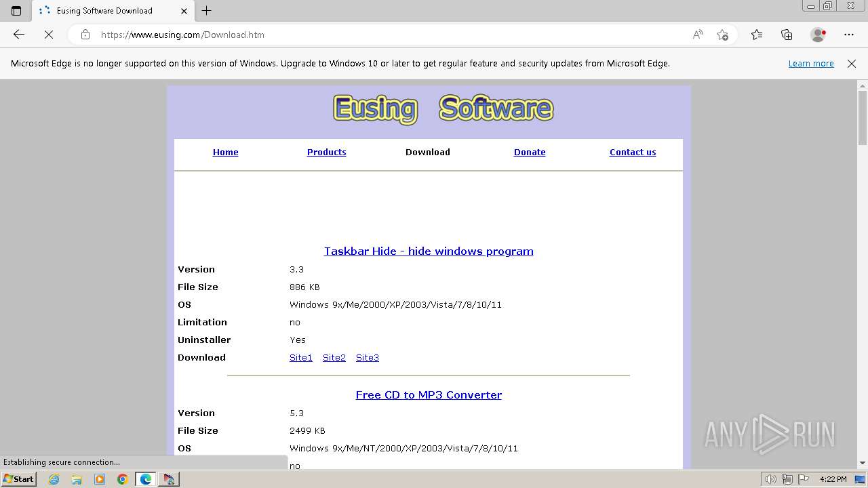
Task: Open the Contact us page link
Action: click(x=633, y=152)
